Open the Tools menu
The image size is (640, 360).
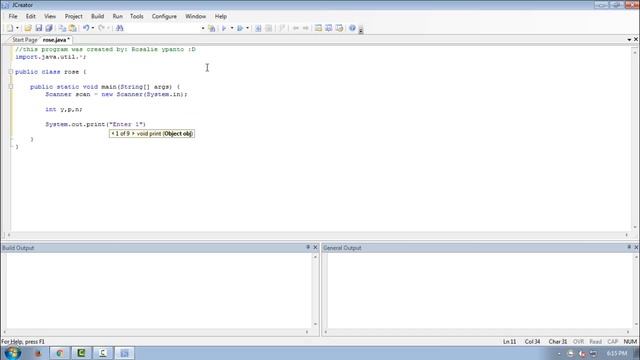point(137,16)
